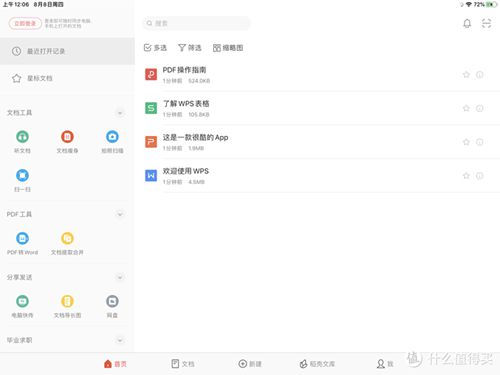
Task: Tap the red 立即登录 login button
Action: click(25, 23)
